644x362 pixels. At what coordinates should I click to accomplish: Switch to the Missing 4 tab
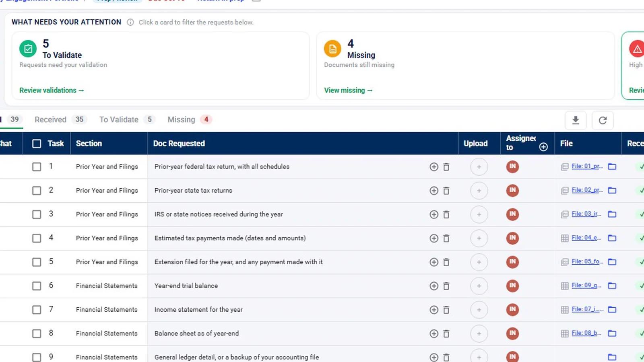190,119
